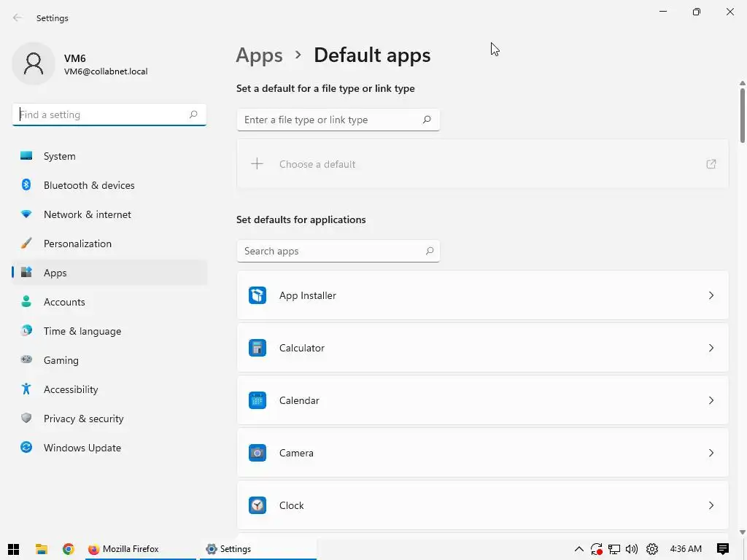This screenshot has width=747, height=560.
Task: Click the Find a setting field
Action: (102, 114)
